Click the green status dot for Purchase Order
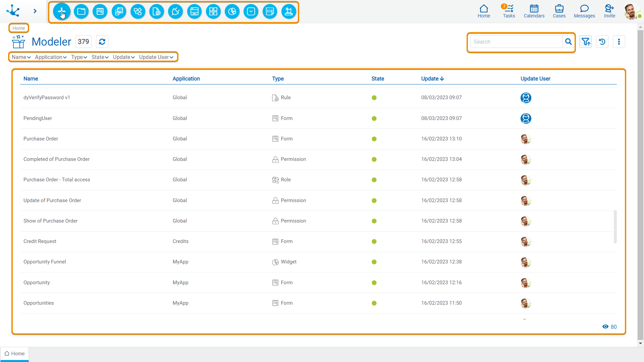 pyautogui.click(x=374, y=139)
